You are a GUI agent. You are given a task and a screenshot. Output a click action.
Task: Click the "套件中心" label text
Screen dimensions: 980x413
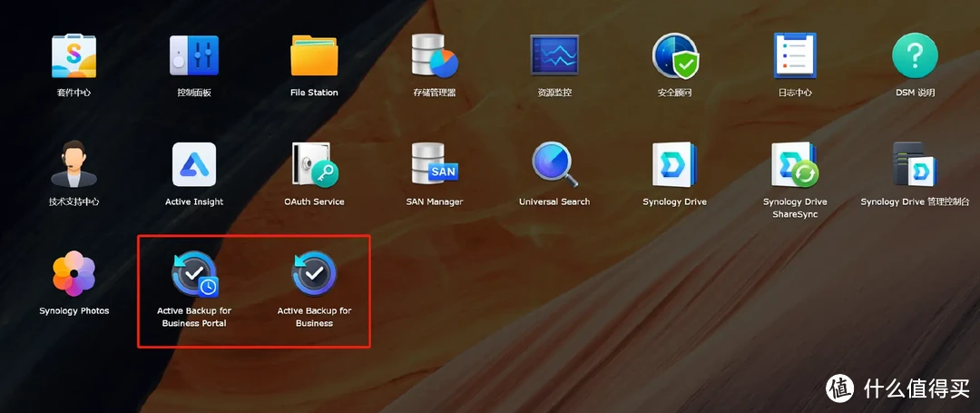coord(73,93)
